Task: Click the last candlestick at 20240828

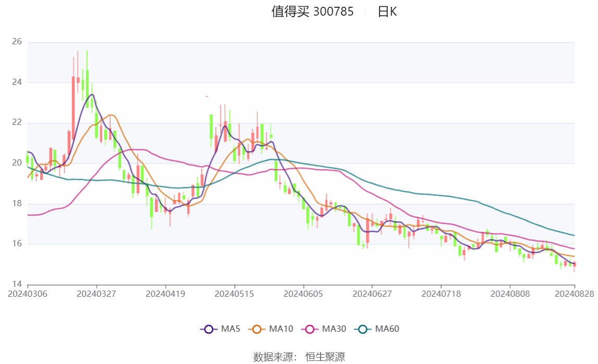Action: pyautogui.click(x=575, y=266)
